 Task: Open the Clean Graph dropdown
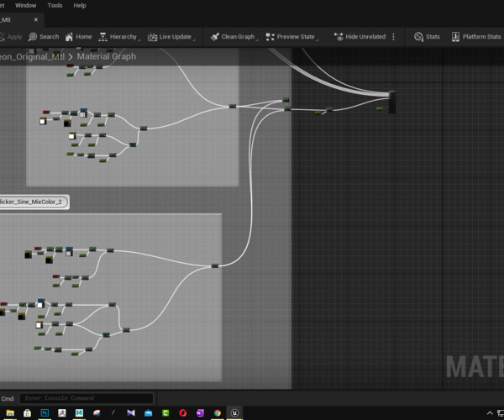pos(234,37)
